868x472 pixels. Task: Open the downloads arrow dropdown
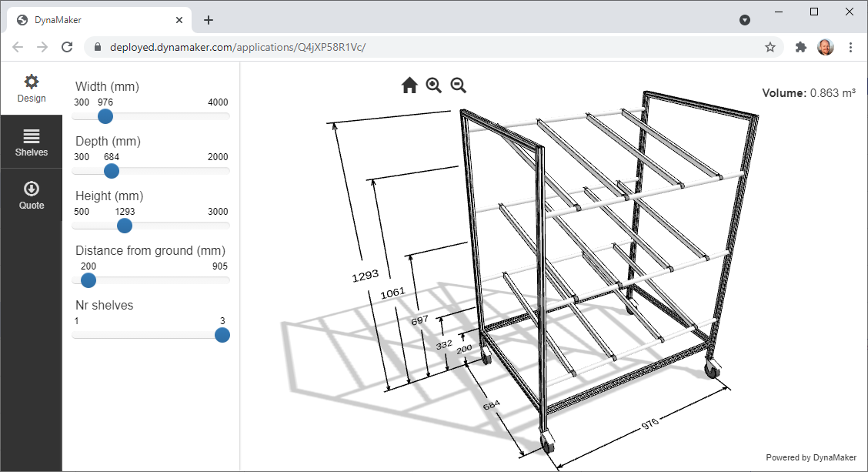click(744, 19)
